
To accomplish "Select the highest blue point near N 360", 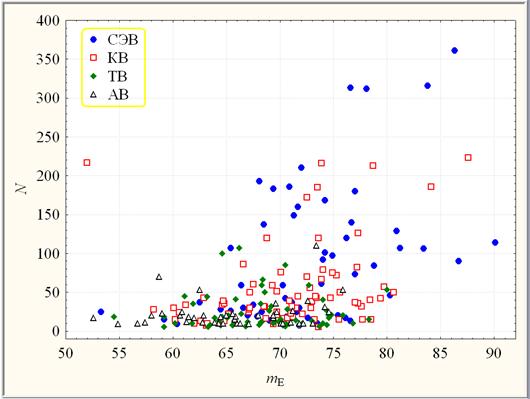I will 455,50.
